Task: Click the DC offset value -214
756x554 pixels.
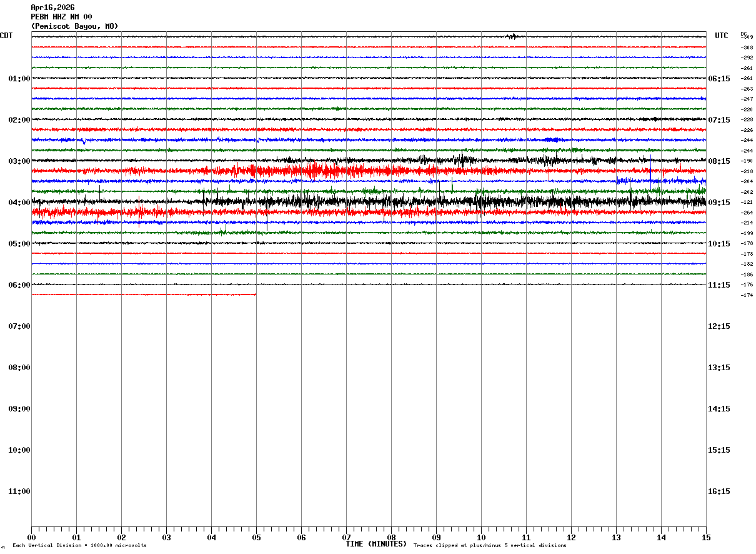Action: pyautogui.click(x=747, y=223)
